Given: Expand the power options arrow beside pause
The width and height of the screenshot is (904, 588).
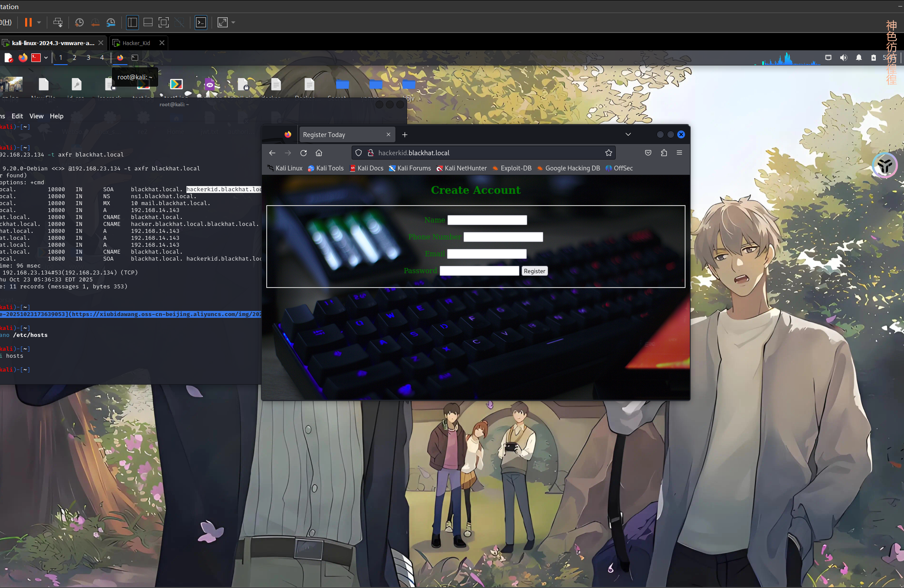Looking at the screenshot, I should (x=39, y=23).
